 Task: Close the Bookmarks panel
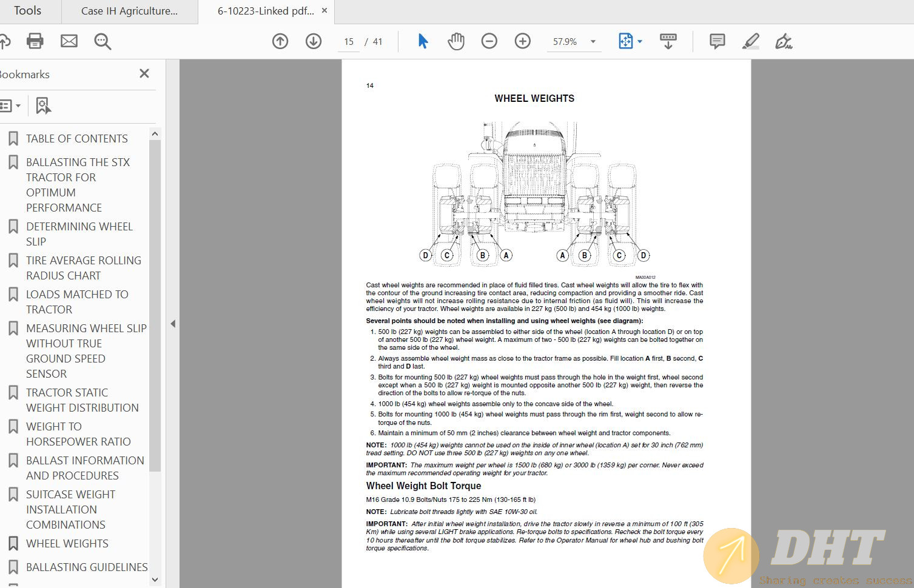click(x=144, y=73)
